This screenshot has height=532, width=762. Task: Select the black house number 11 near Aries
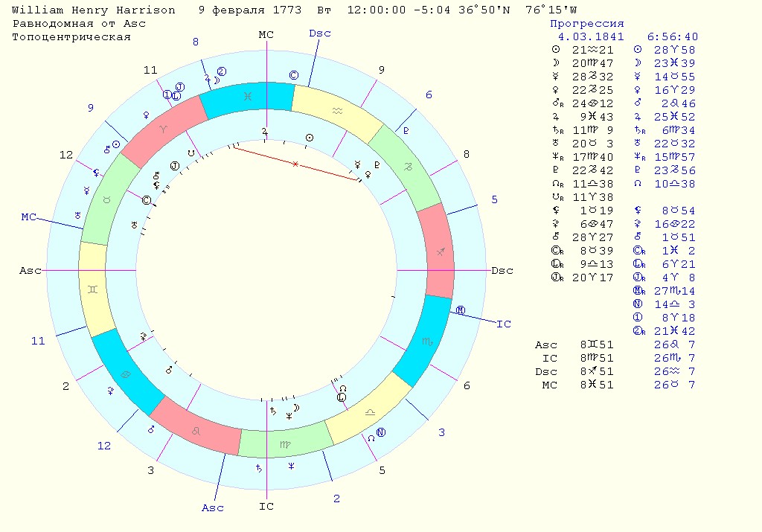tap(150, 70)
